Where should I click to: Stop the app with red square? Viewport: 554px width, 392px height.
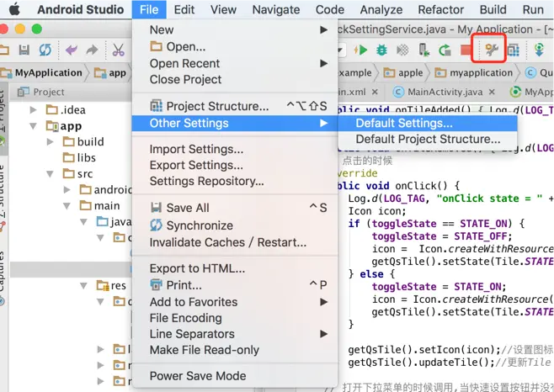(x=466, y=50)
